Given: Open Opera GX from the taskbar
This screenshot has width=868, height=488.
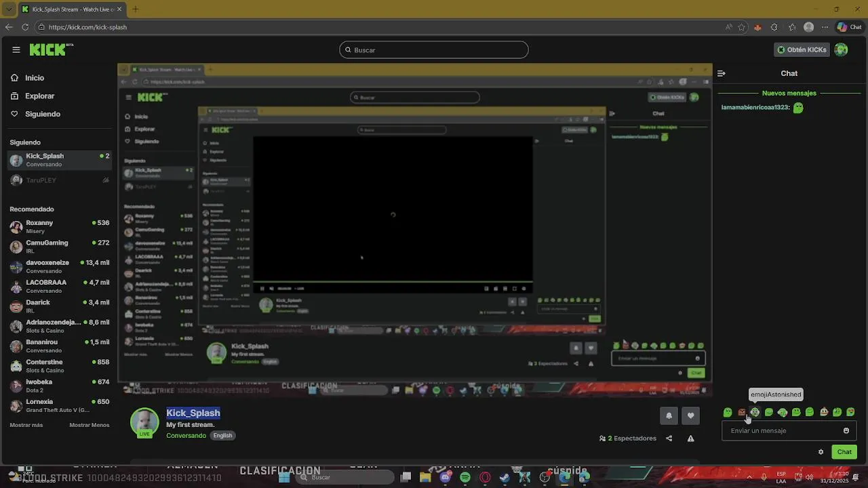Looking at the screenshot, I should click(x=485, y=477).
